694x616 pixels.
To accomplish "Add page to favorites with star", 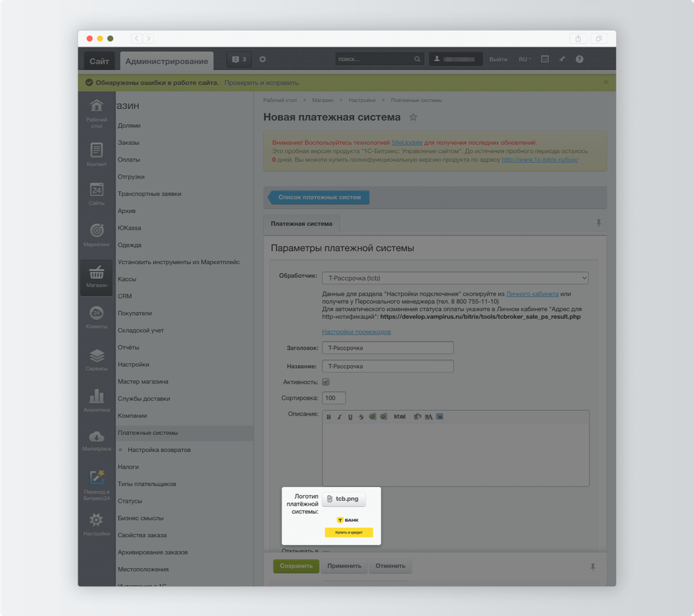I will (x=413, y=118).
